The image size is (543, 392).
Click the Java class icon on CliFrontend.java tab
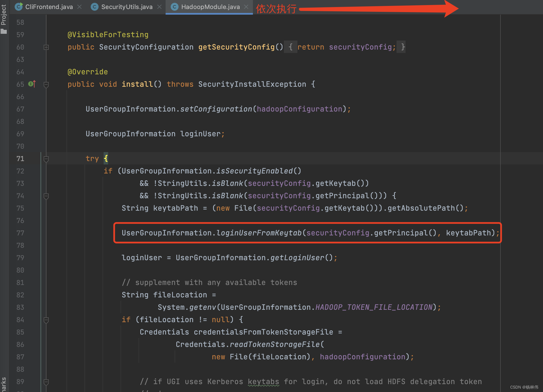coord(19,6)
